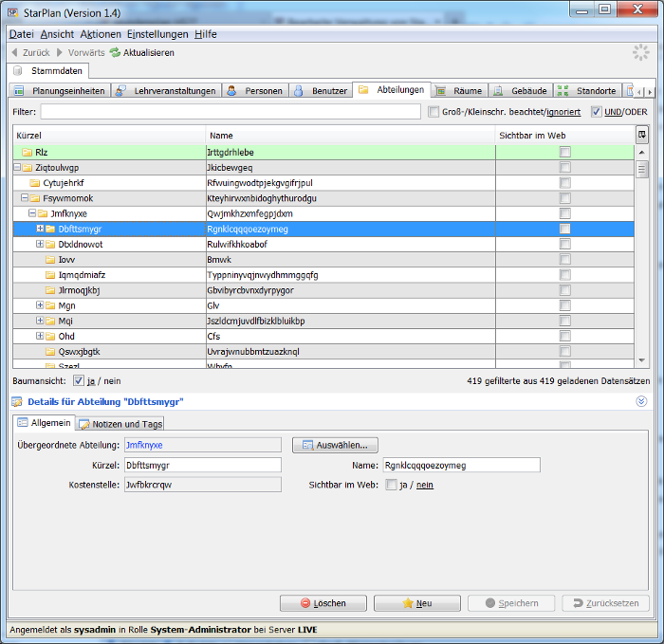Click the table column configuration icon

tap(642, 135)
